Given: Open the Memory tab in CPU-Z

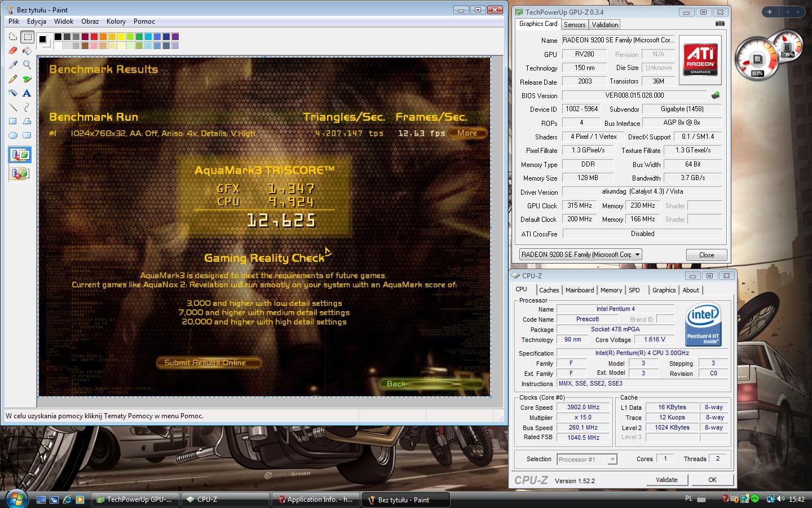Looking at the screenshot, I should pyautogui.click(x=611, y=290).
